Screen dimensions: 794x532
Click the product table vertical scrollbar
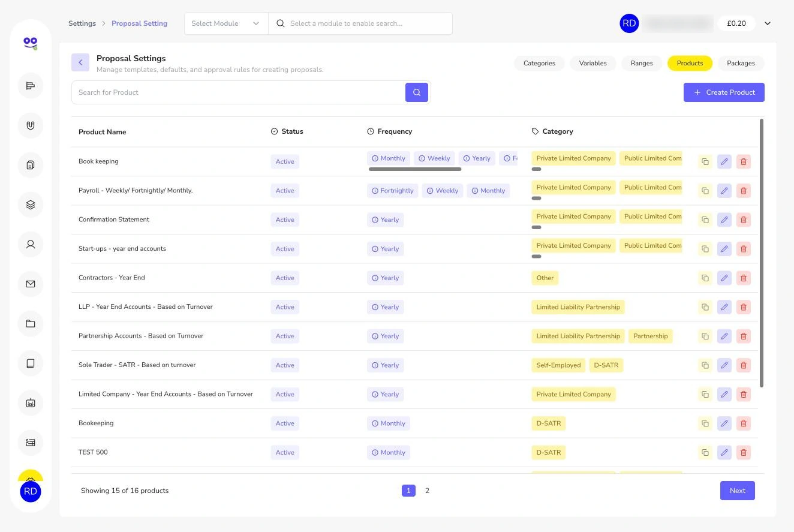(x=762, y=253)
